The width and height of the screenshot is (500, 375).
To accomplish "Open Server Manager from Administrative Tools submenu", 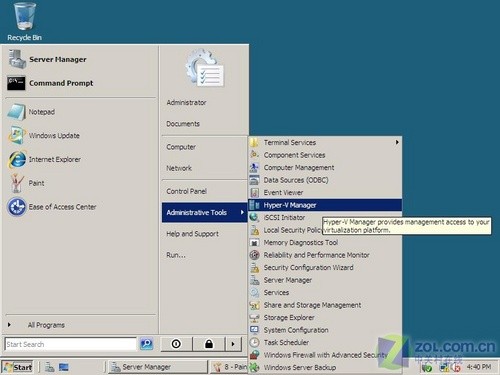I will point(325,280).
